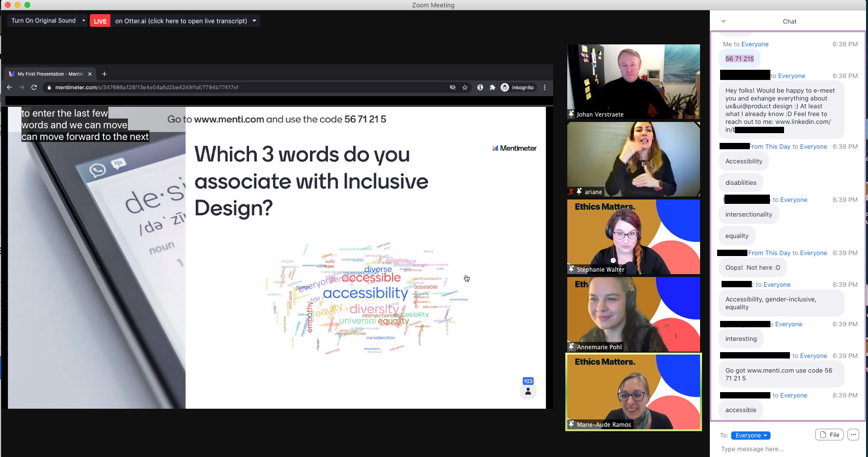
Task: Select Stéphanie Walter video thumbnail
Action: coord(633,237)
